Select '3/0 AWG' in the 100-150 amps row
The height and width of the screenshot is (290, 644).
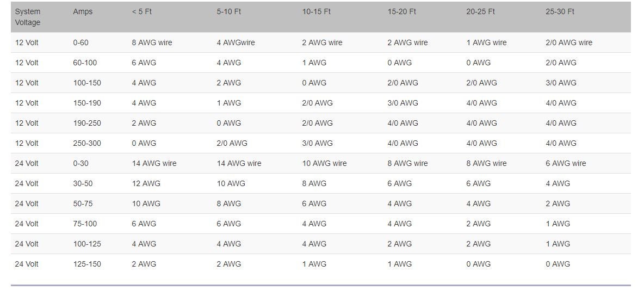[x=561, y=83]
